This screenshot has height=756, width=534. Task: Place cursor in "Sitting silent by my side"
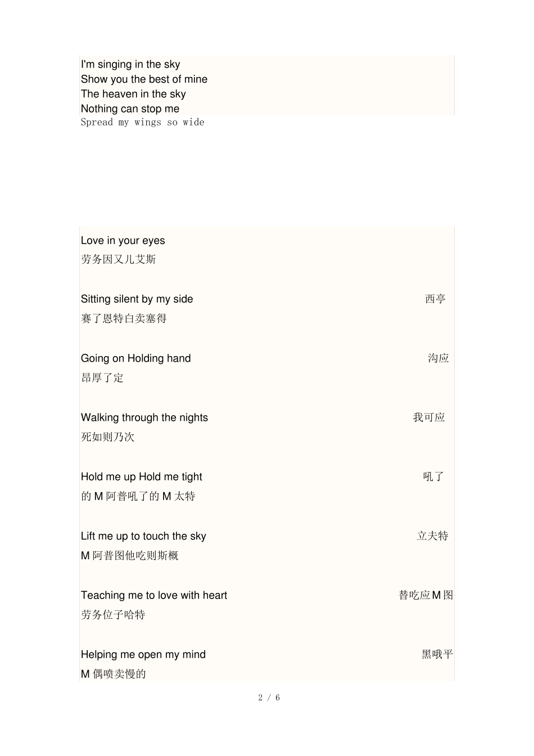click(137, 299)
